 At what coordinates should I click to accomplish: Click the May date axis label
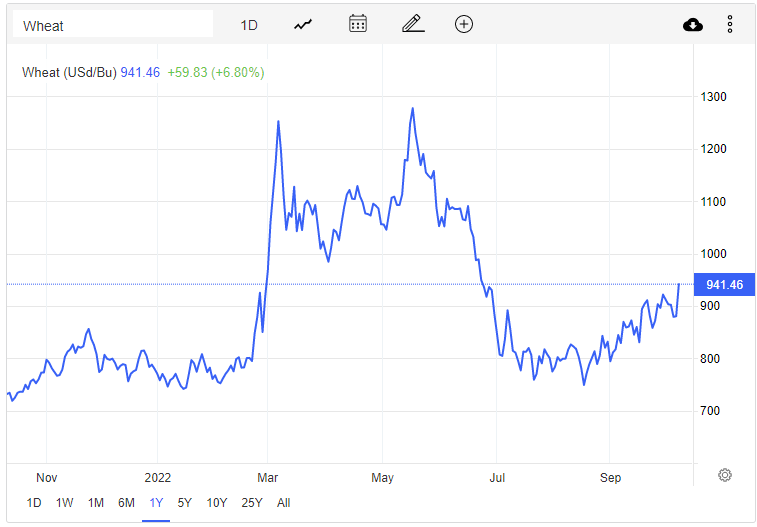[382, 478]
